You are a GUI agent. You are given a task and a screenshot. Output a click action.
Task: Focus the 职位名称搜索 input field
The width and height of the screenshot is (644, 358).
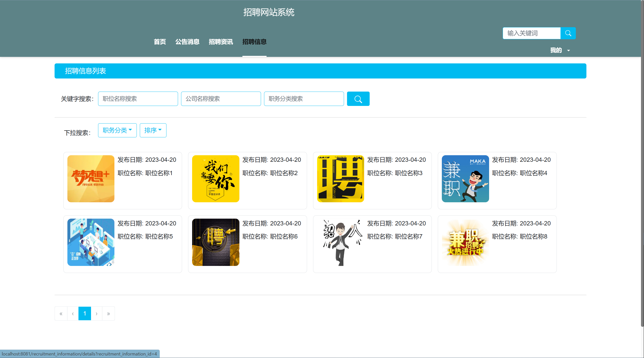tap(138, 99)
